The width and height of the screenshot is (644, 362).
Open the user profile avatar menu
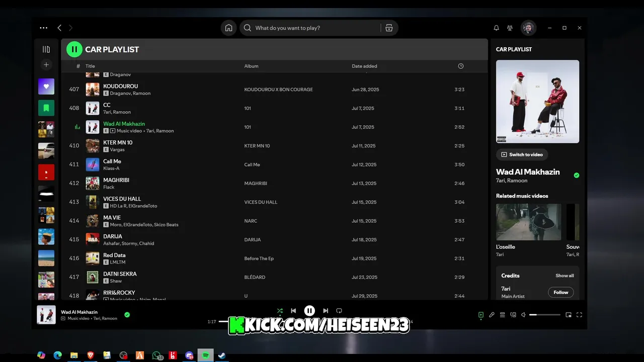[528, 28]
